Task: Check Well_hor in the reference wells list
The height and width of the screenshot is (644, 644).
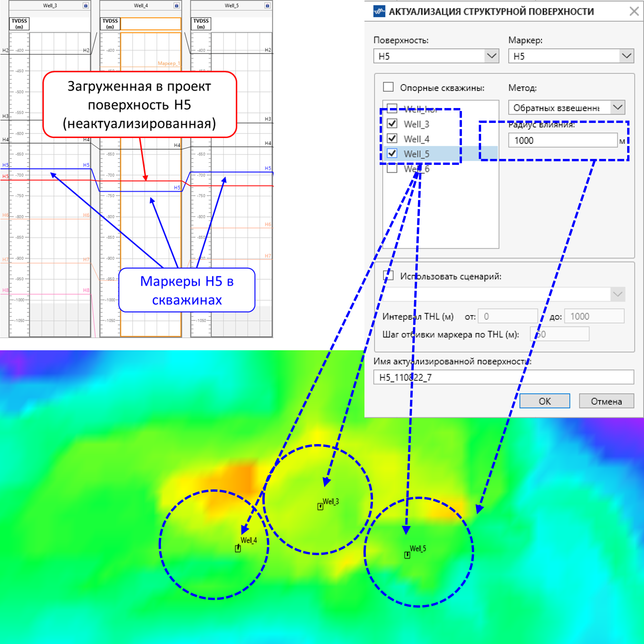Action: tap(392, 108)
